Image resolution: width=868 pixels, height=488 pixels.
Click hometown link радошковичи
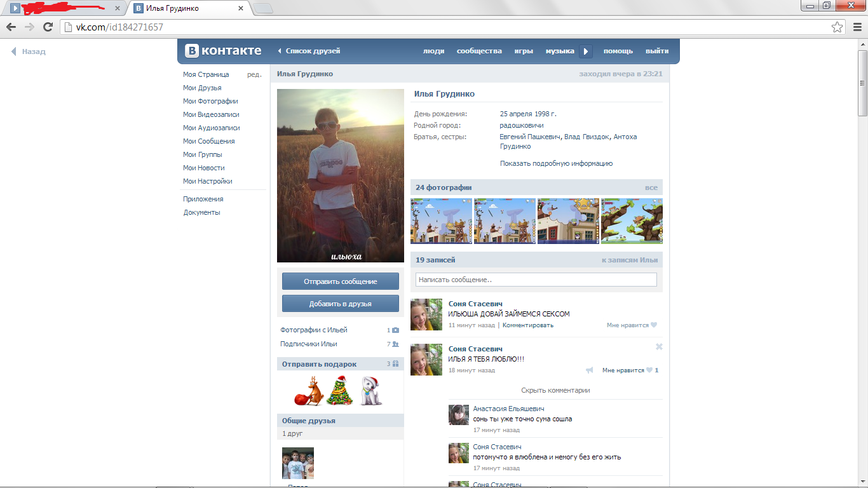522,125
